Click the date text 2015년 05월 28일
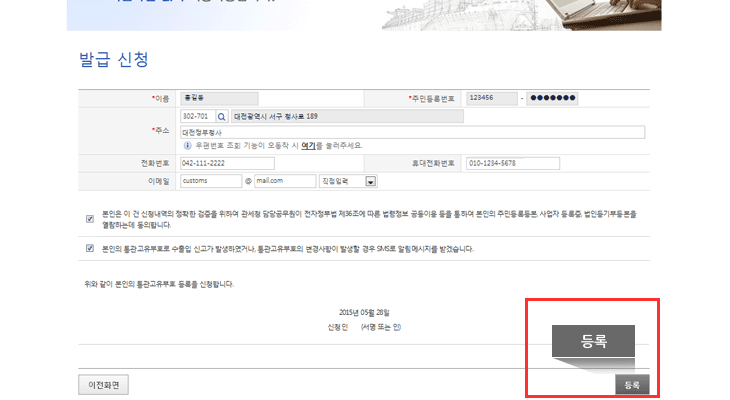Screen dimensions: 730x400 (364, 312)
